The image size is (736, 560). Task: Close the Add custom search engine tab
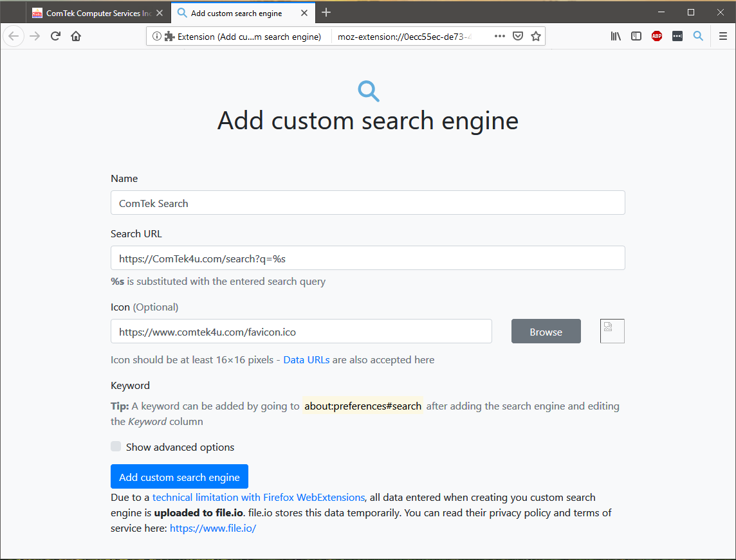(304, 13)
